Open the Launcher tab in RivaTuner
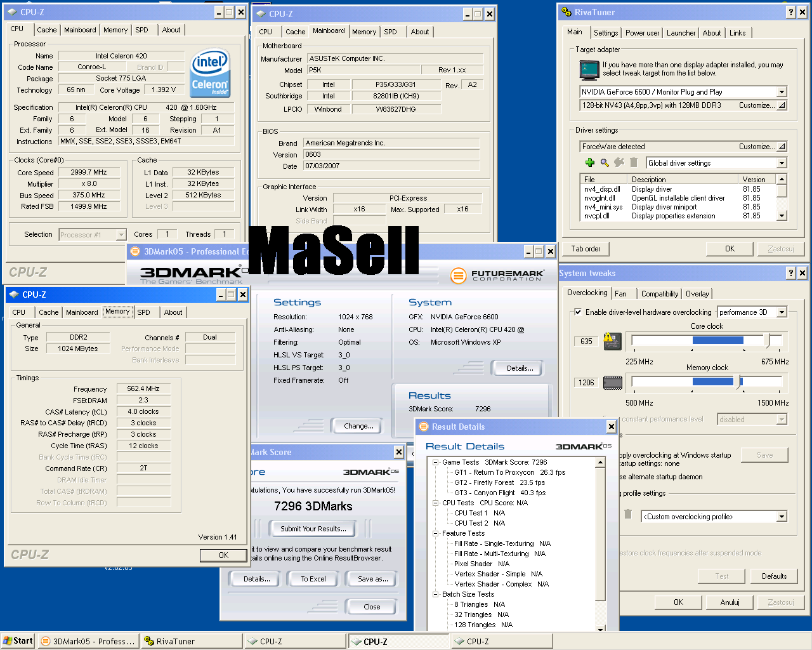 681,33
